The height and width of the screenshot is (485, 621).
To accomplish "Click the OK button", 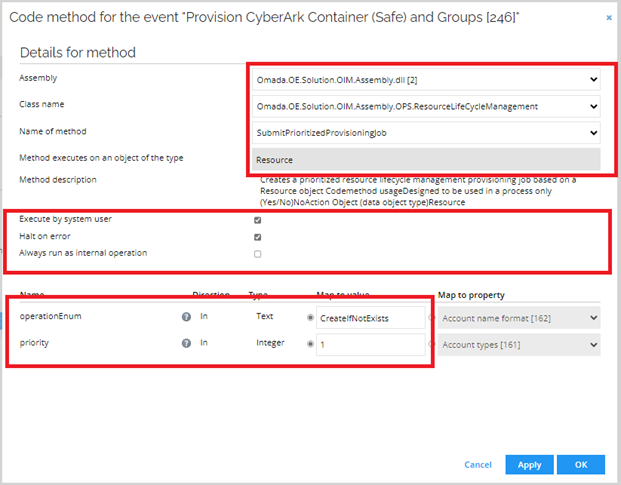I will pyautogui.click(x=581, y=465).
